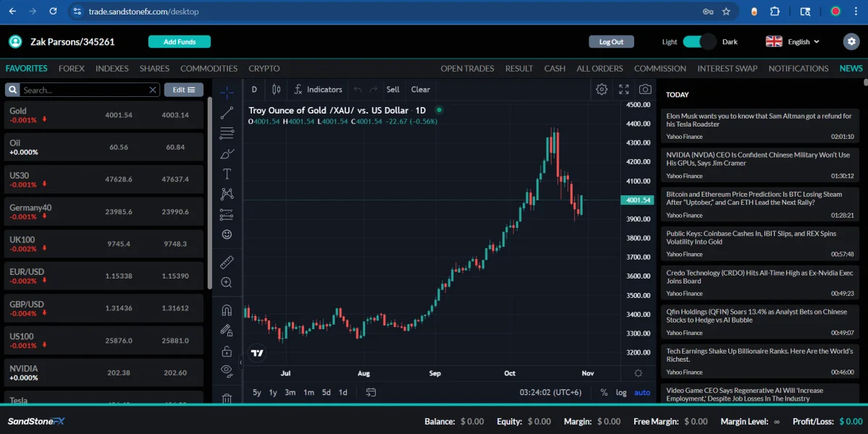The image size is (868, 434).
Task: Select the ruler measure tool
Action: coord(227,262)
